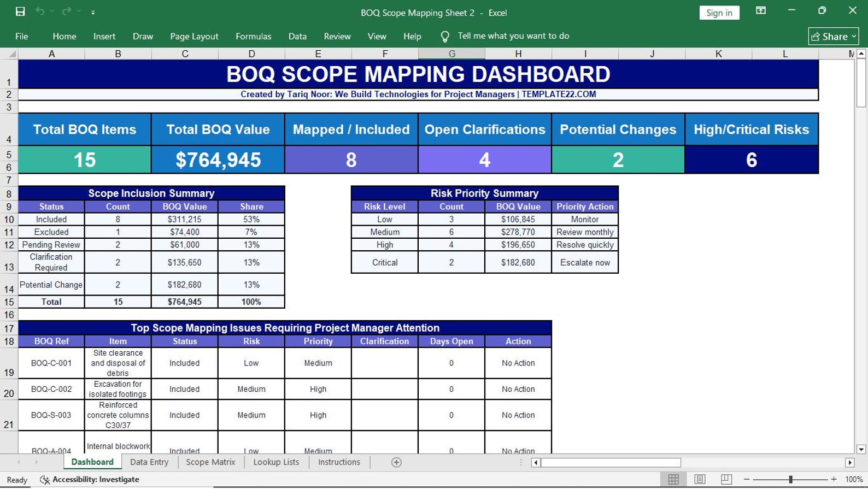Click the zoom out minus icon
868x489 pixels.
tap(747, 479)
